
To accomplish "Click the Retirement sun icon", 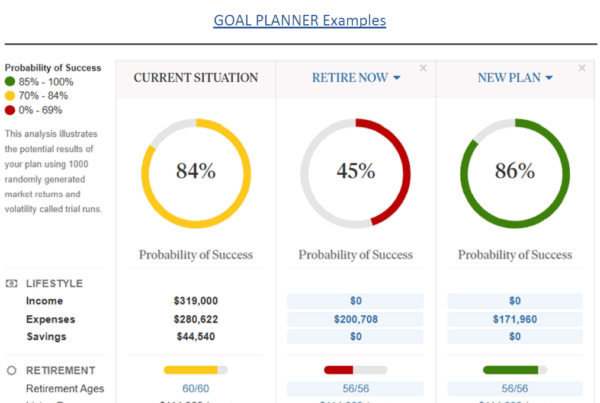I will click(11, 370).
